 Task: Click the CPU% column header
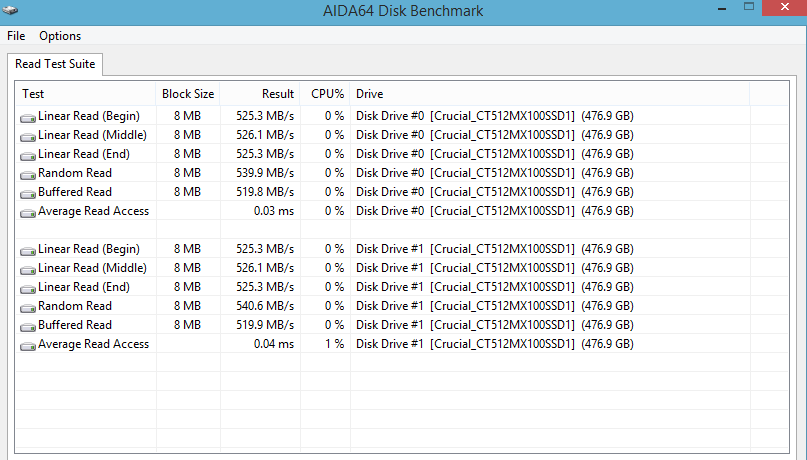coord(326,94)
